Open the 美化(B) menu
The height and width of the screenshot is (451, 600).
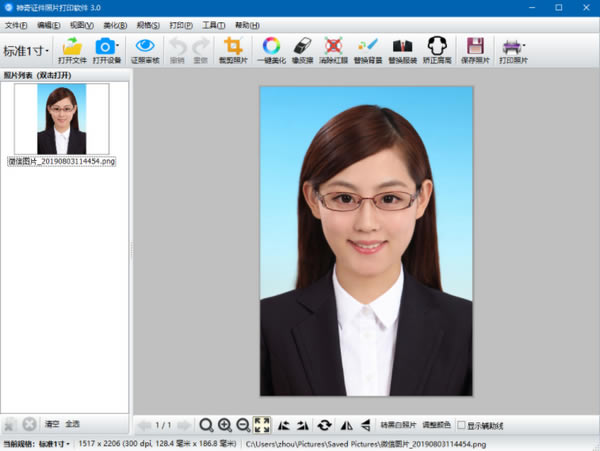[114, 24]
